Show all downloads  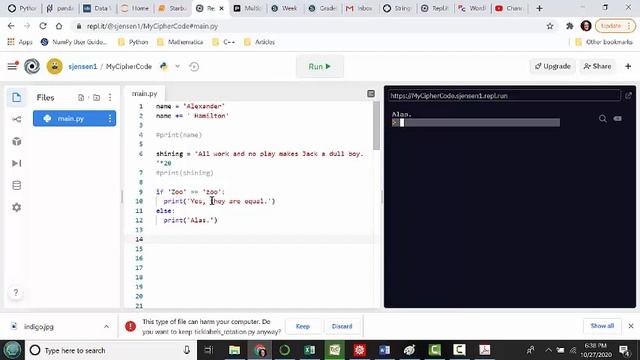[602, 326]
